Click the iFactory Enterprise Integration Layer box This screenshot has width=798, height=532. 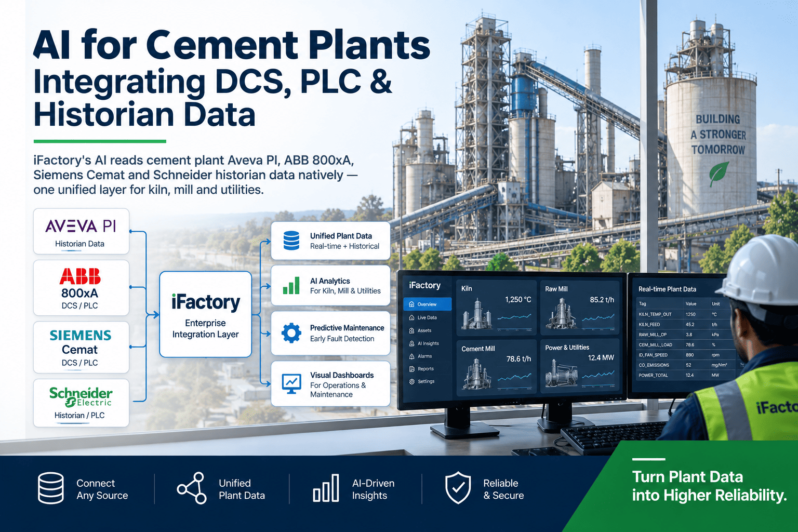click(206, 314)
